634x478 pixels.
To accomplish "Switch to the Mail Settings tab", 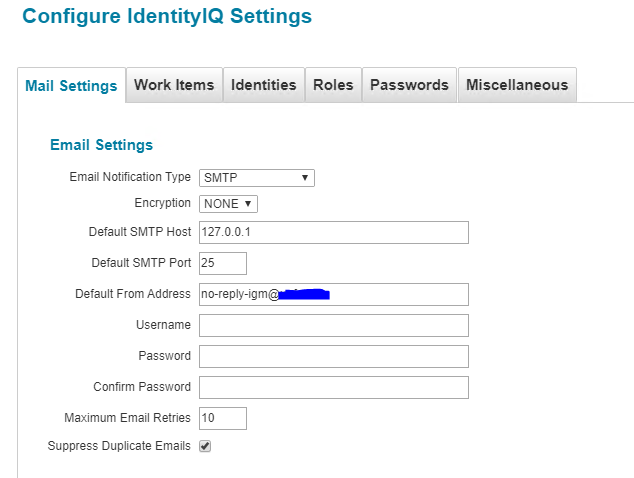I will [70, 86].
